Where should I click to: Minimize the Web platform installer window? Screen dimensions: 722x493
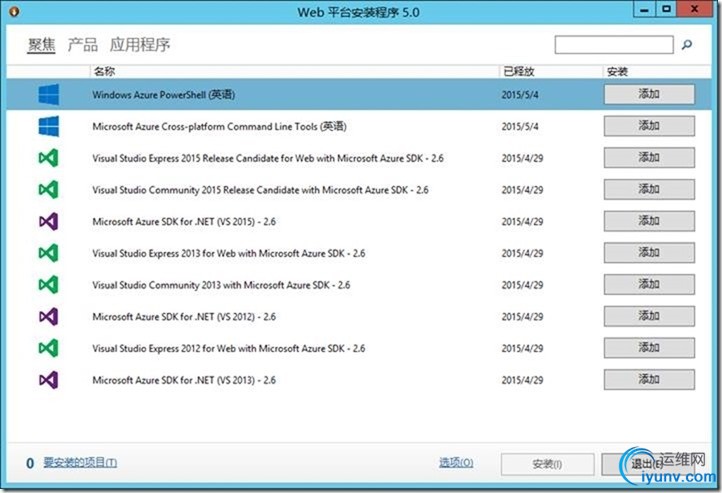click(x=644, y=9)
